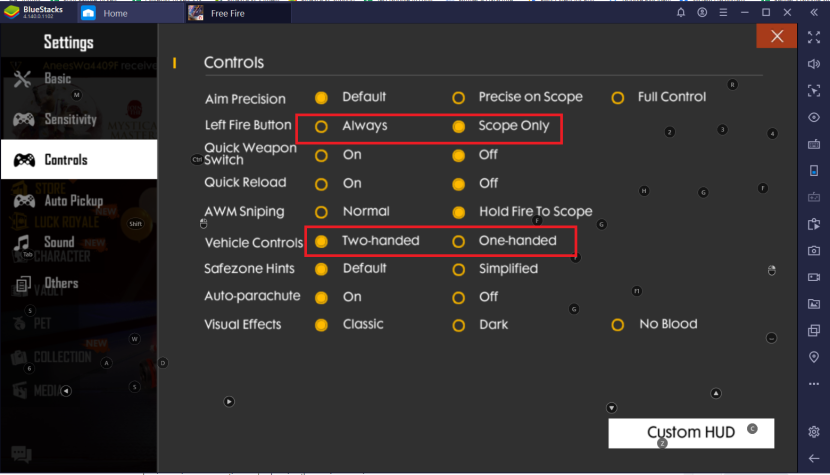Screen dimensions: 830x475
Task: Collapse the sidebar with double chevron
Action: [x=814, y=13]
